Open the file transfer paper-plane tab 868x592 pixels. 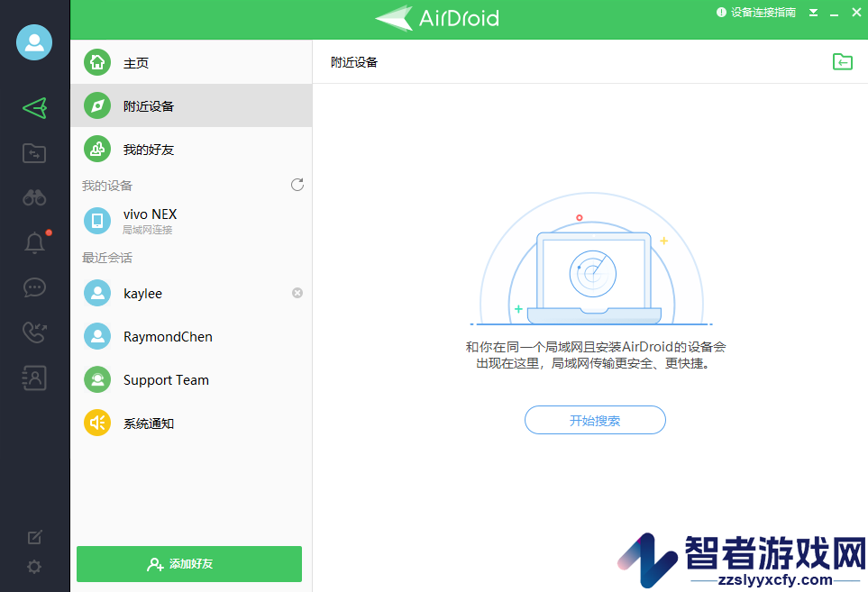point(34,108)
